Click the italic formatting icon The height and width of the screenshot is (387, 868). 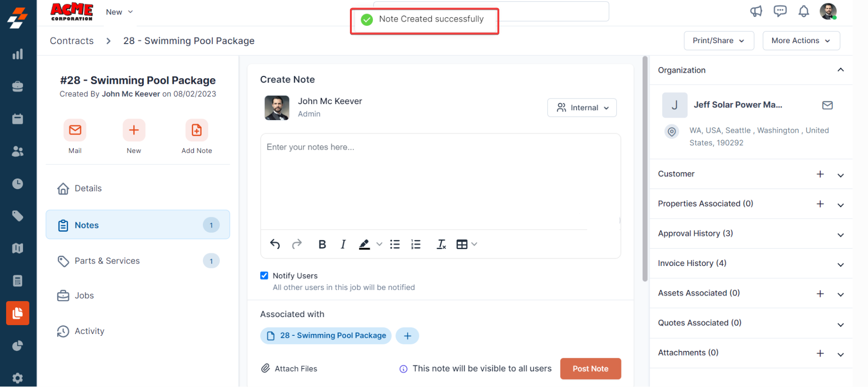[343, 244]
